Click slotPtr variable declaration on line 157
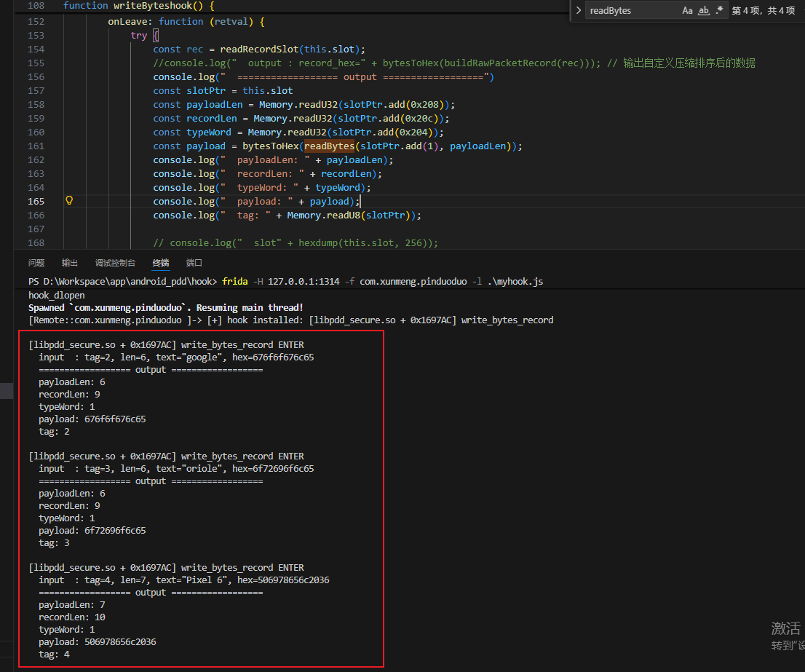This screenshot has height=672, width=805. point(206,91)
